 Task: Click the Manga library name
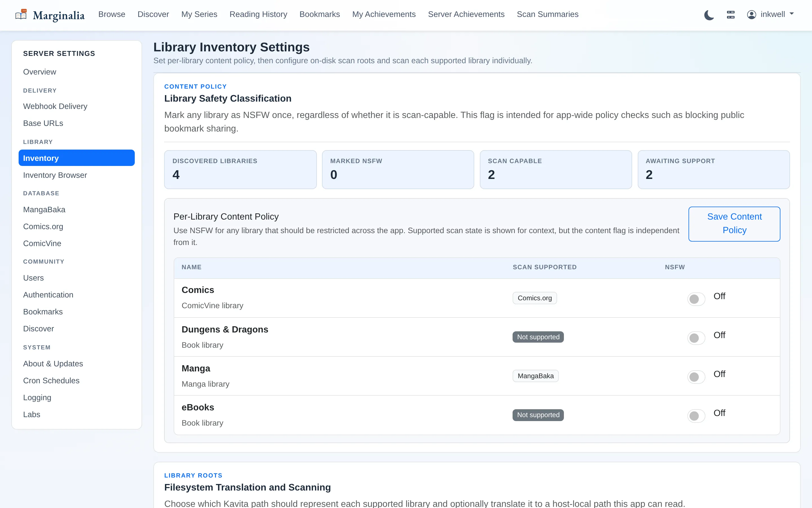pyautogui.click(x=196, y=369)
